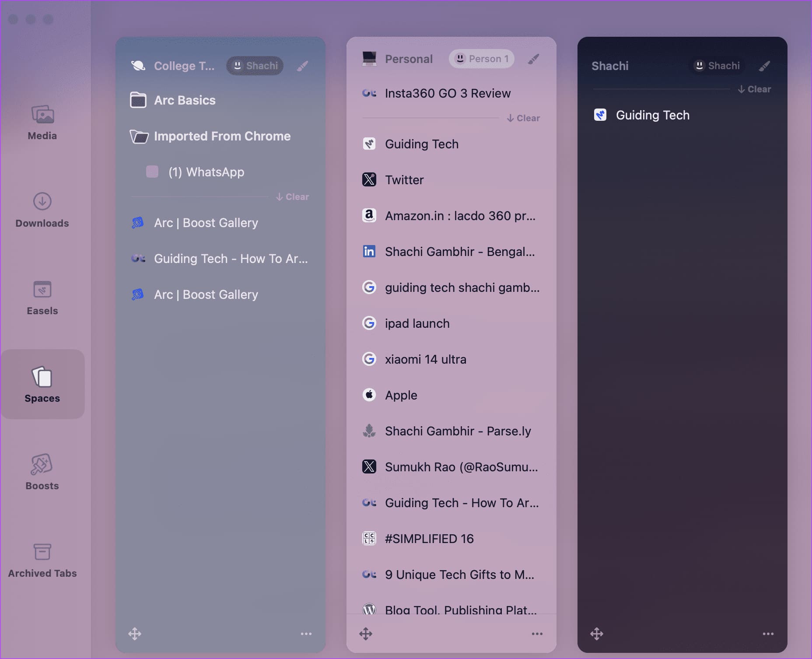Open the Downloads section icon
The image size is (812, 659).
(42, 201)
